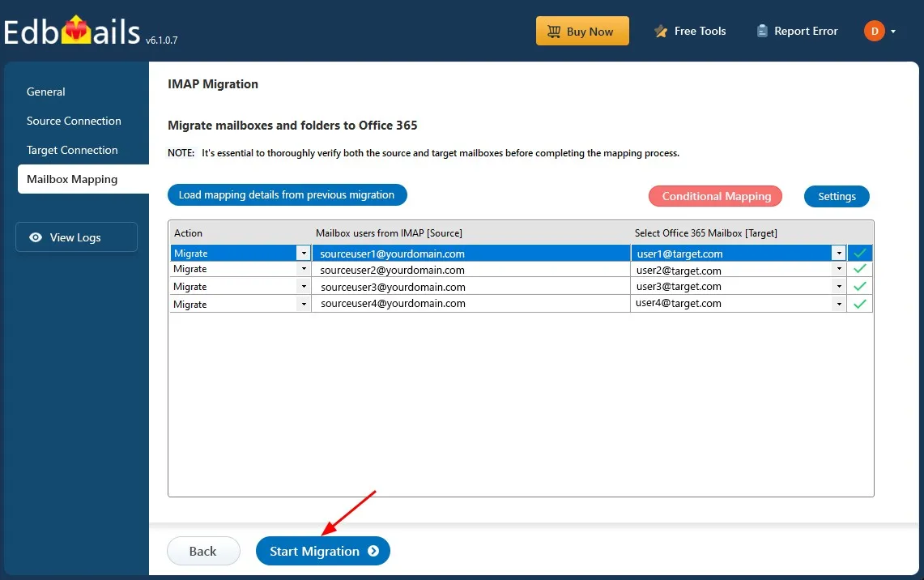
Task: Click the green checkmark for user1@target.com
Action: [x=860, y=253]
